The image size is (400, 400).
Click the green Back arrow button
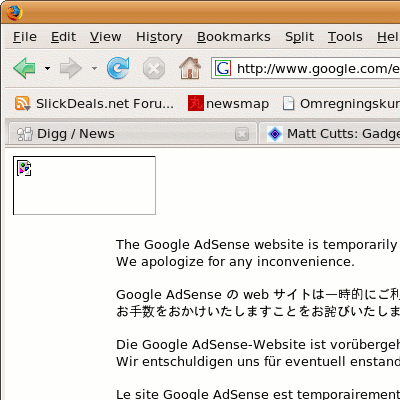(x=24, y=68)
